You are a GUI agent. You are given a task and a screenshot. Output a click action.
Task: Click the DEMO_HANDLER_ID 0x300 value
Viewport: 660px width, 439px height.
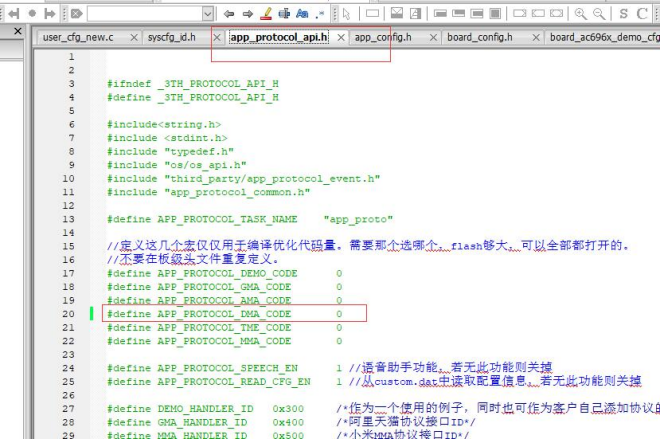pyautogui.click(x=288, y=409)
